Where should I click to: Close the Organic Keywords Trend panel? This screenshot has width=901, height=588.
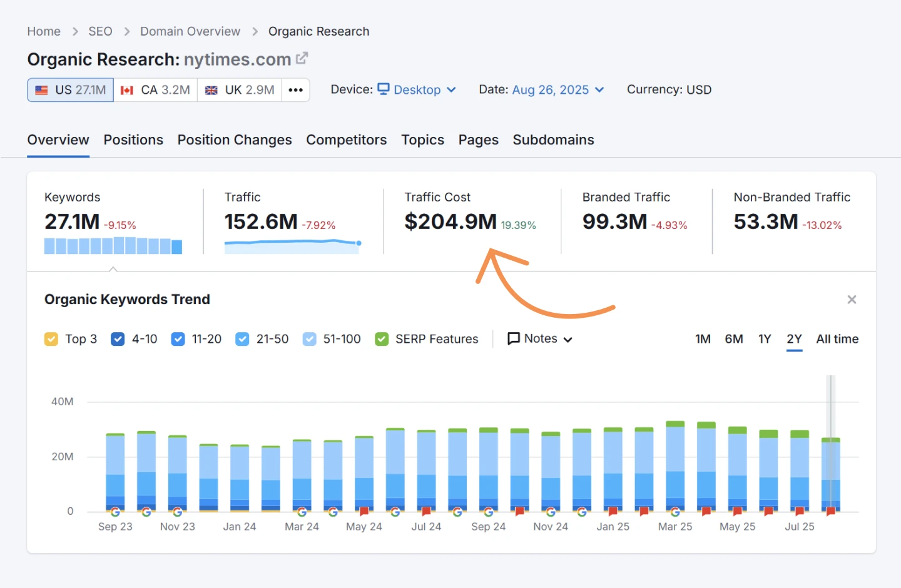(x=852, y=300)
